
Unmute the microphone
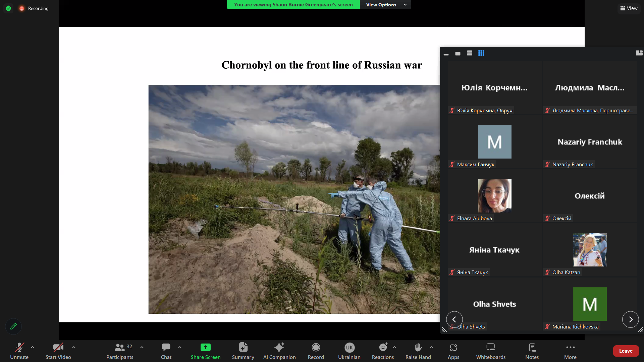coord(19,351)
